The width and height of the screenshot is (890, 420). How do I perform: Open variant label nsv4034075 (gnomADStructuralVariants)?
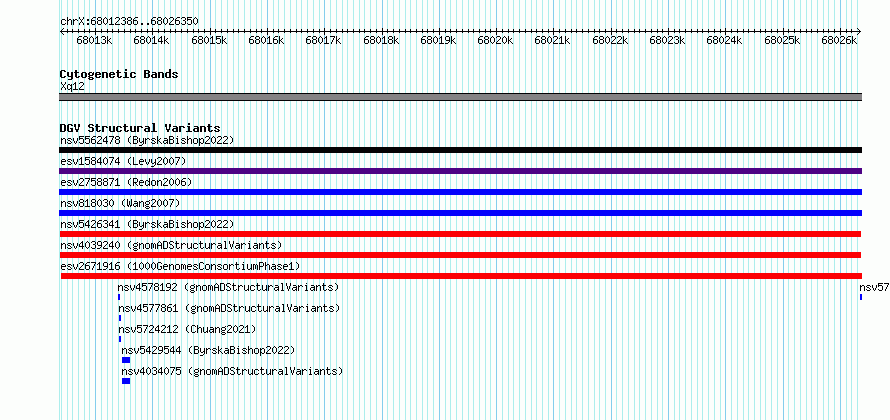[232, 371]
